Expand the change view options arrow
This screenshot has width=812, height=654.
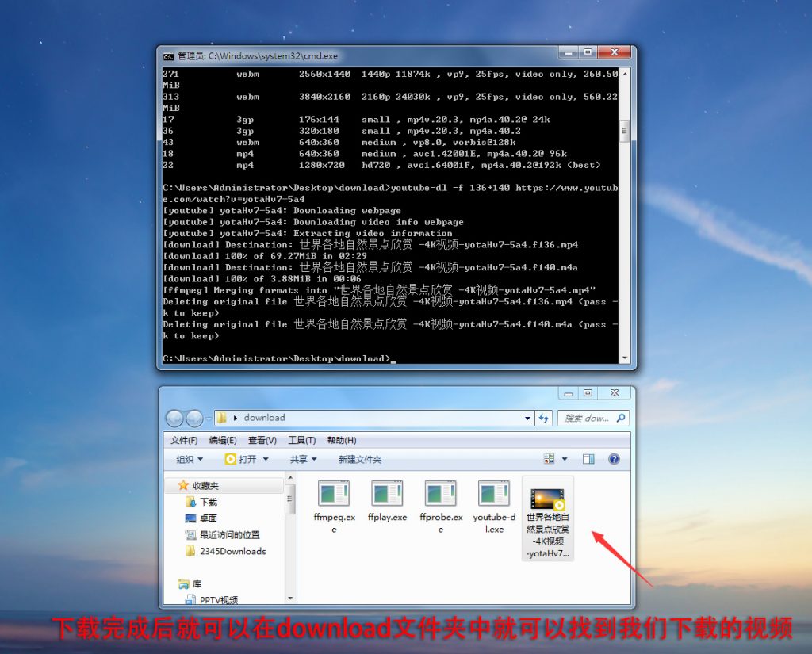pos(565,459)
